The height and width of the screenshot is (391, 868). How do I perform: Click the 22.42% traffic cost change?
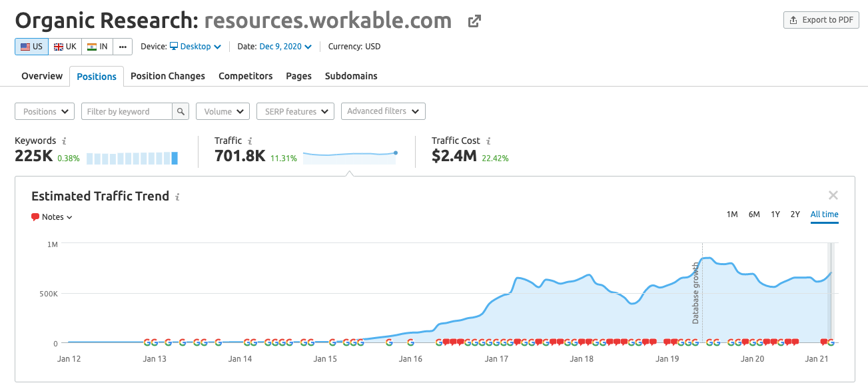point(495,159)
